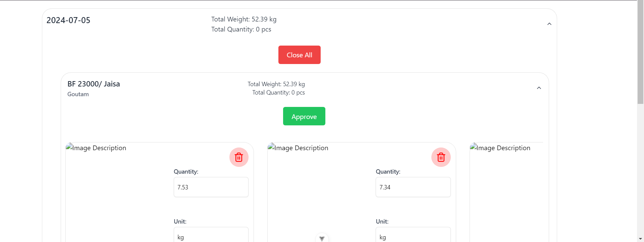Click the Goutam name label
Screen dimensions: 644x242
coord(78,94)
